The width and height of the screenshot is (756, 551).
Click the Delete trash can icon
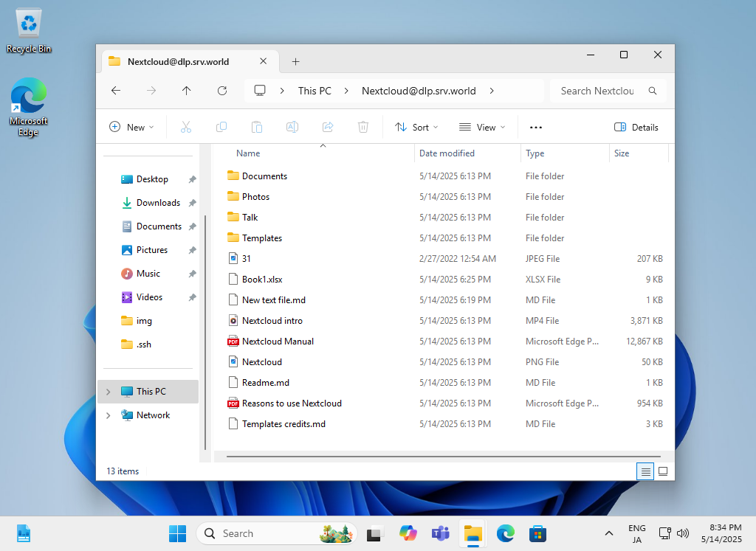point(363,127)
